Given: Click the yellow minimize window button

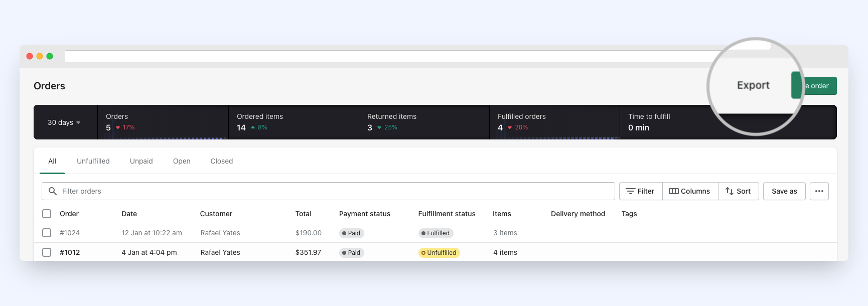Looking at the screenshot, I should 40,56.
